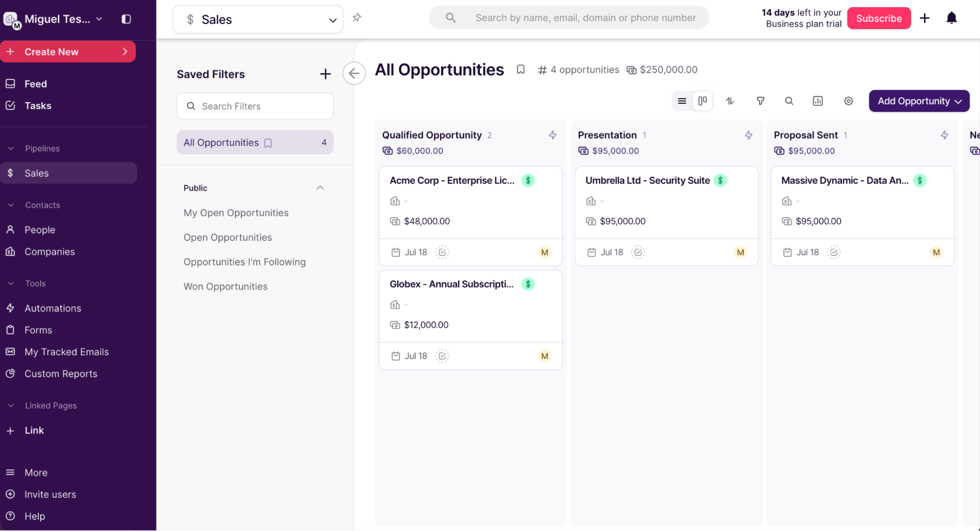
Task: Click the Globex dollar status badge
Action: [x=528, y=284]
